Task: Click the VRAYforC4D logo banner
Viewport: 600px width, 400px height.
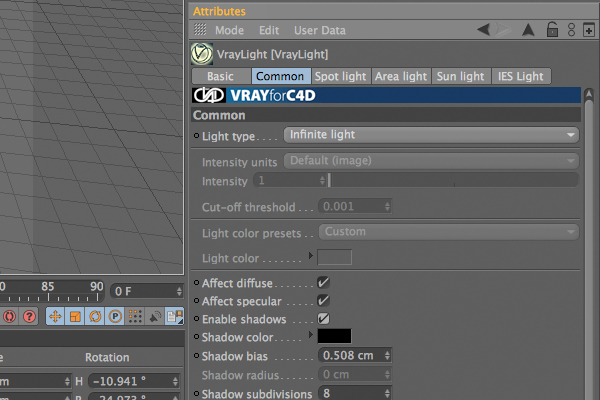Action: click(386, 95)
